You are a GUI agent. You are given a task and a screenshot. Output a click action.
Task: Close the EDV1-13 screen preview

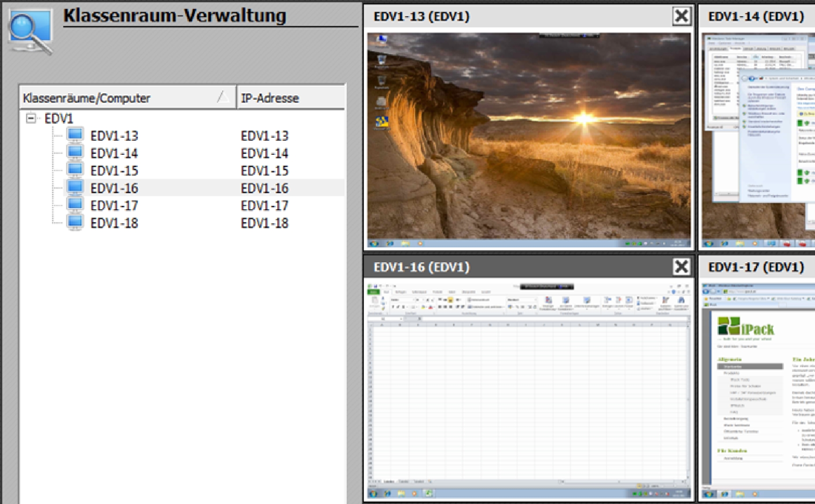[x=681, y=16]
